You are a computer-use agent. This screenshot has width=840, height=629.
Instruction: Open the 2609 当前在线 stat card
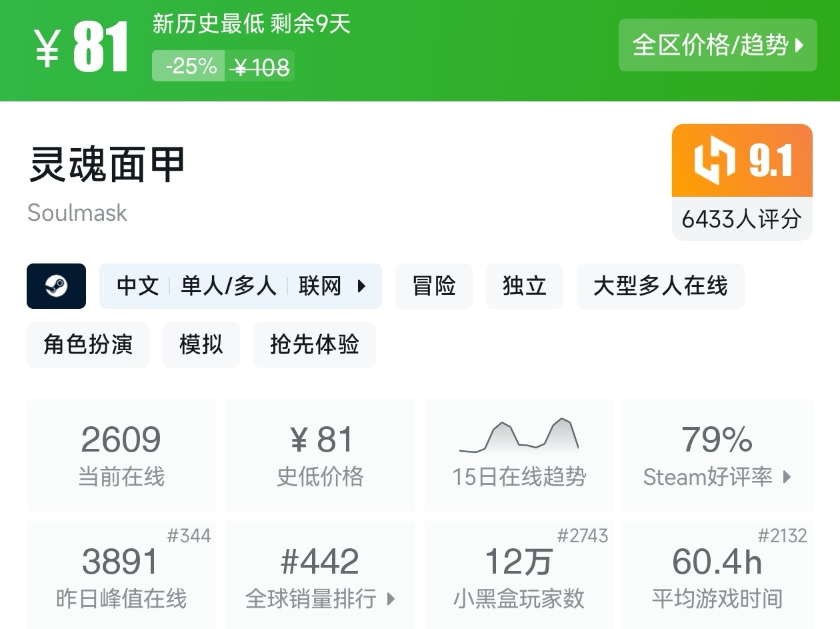click(x=121, y=456)
